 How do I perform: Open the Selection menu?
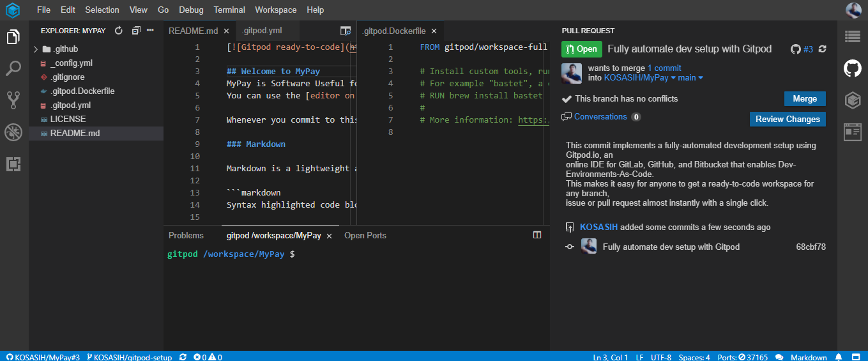tap(102, 10)
